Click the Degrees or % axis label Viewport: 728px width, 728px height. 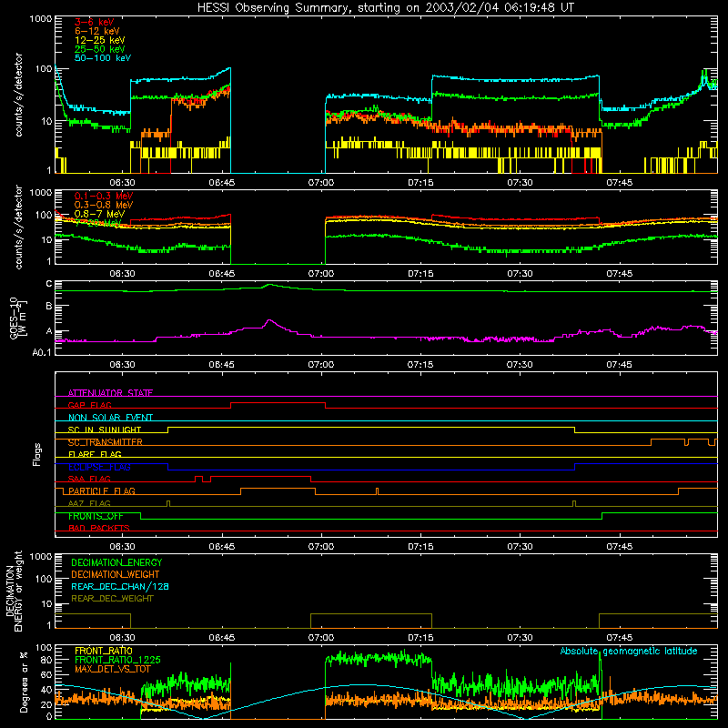point(24,682)
